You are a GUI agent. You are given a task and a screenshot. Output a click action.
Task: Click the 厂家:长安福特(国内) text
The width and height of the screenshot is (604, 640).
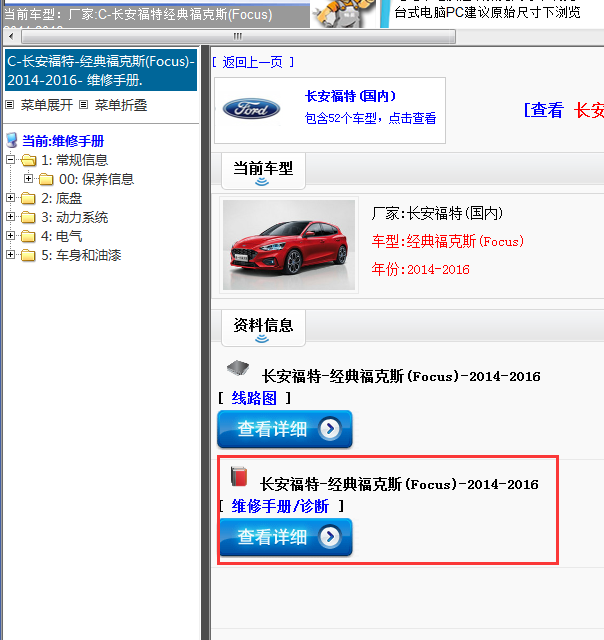click(x=437, y=213)
